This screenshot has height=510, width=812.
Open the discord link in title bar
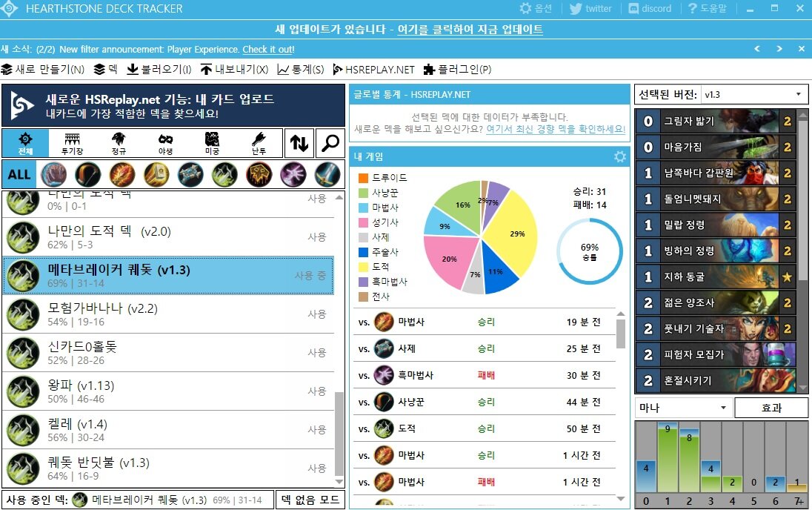(x=650, y=8)
